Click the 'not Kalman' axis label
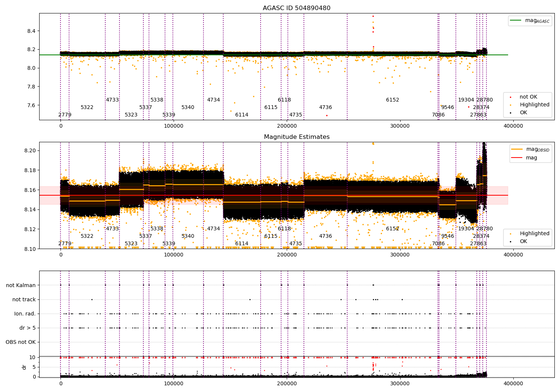This screenshot has width=560, height=392. pyautogui.click(x=21, y=286)
